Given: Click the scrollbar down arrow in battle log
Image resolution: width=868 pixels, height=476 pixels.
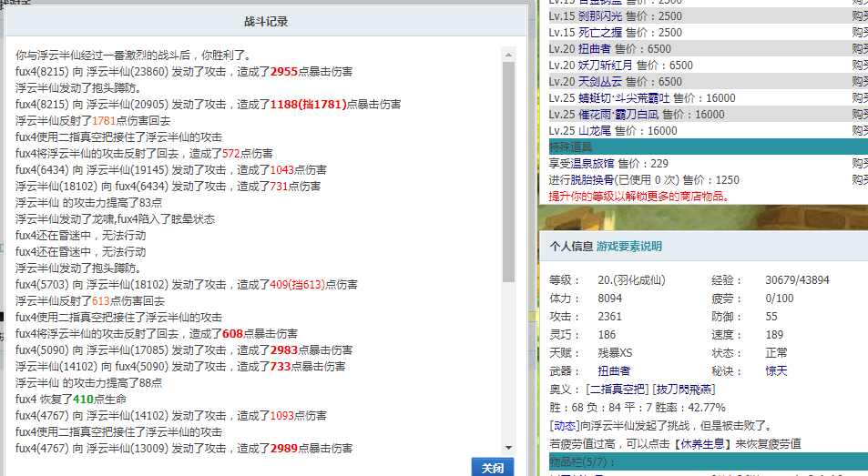Looking at the screenshot, I should [x=509, y=447].
